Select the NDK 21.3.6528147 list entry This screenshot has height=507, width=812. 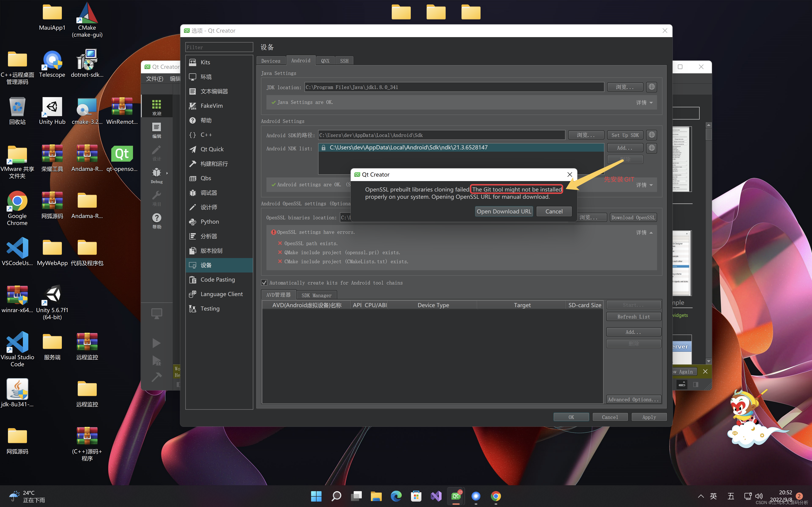coord(408,148)
